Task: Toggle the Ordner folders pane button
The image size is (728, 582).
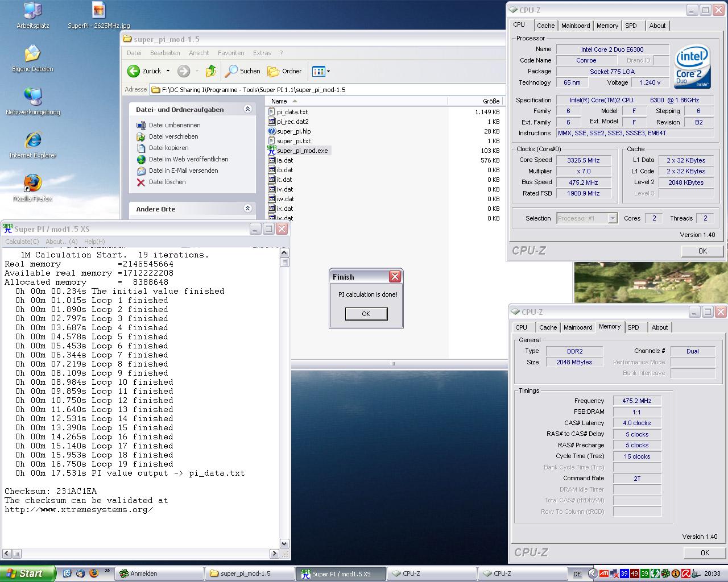Action: pos(285,71)
